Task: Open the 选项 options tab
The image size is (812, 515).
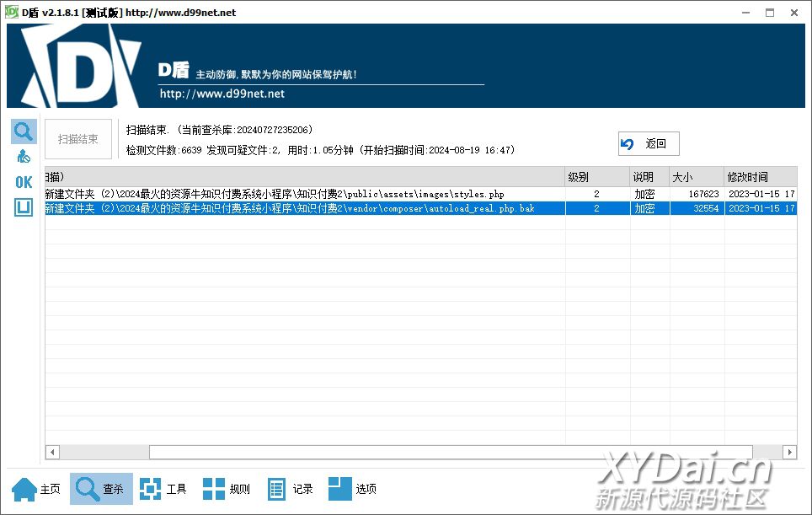Action: pyautogui.click(x=352, y=489)
